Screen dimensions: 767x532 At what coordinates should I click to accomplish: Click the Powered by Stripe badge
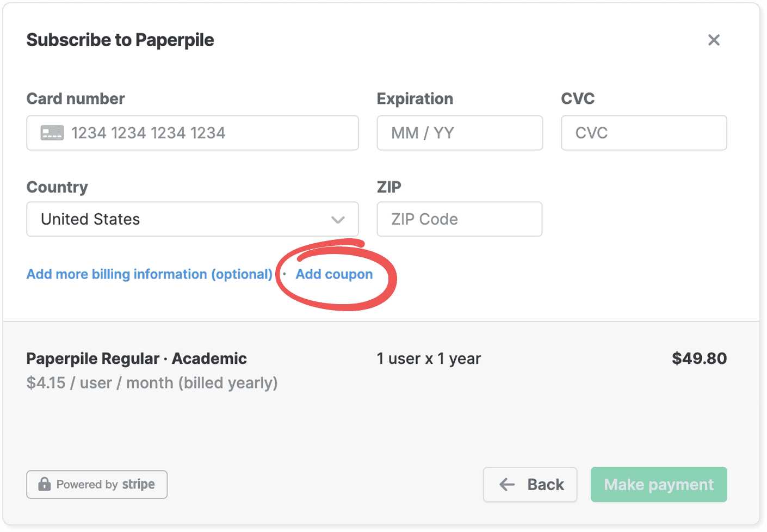coord(97,485)
